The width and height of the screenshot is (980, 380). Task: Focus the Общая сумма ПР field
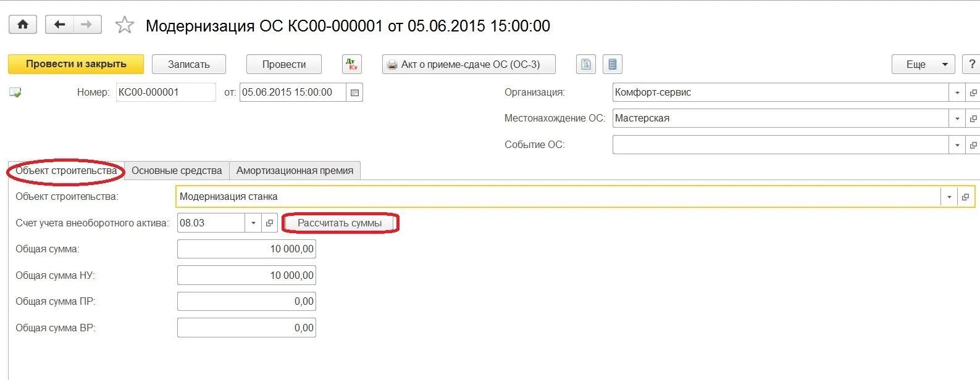pyautogui.click(x=246, y=302)
